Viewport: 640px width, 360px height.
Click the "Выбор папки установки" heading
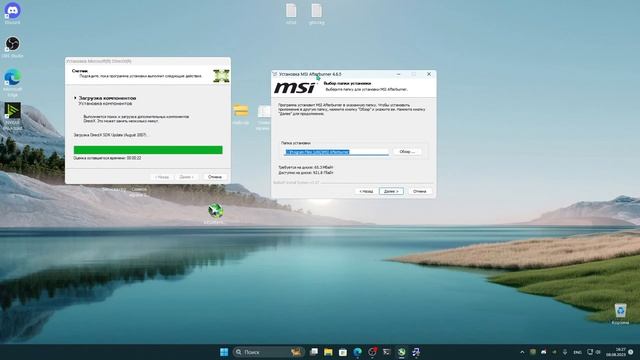pyautogui.click(x=347, y=83)
